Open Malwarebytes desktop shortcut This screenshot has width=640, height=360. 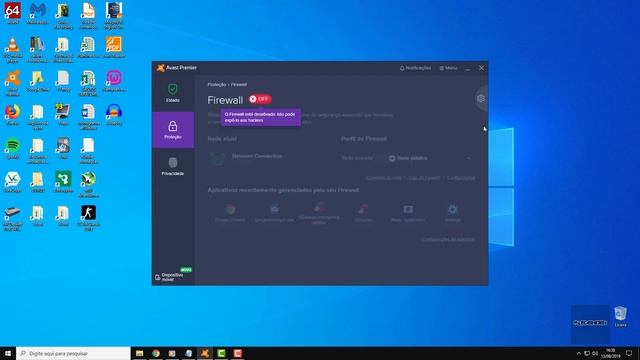[38, 14]
